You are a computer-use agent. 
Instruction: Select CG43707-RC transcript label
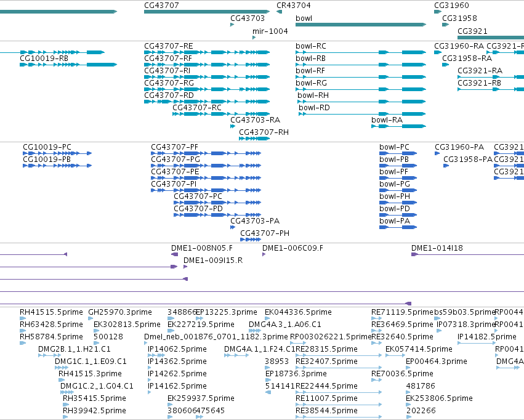pos(197,108)
